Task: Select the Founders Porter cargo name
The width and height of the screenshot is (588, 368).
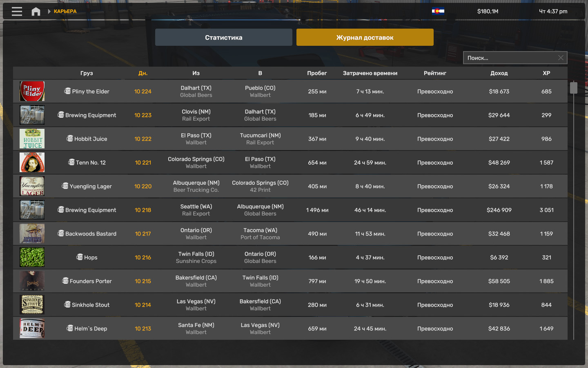Action: coord(91,281)
